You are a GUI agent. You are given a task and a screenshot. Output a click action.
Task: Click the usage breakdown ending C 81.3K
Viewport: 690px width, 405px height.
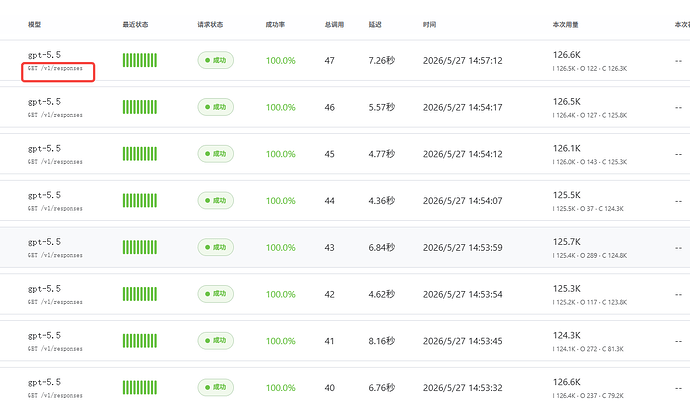[588, 349]
